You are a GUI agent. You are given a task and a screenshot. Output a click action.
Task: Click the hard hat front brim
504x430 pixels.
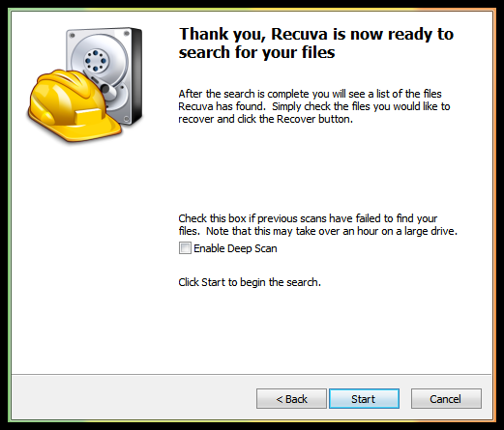(x=86, y=130)
